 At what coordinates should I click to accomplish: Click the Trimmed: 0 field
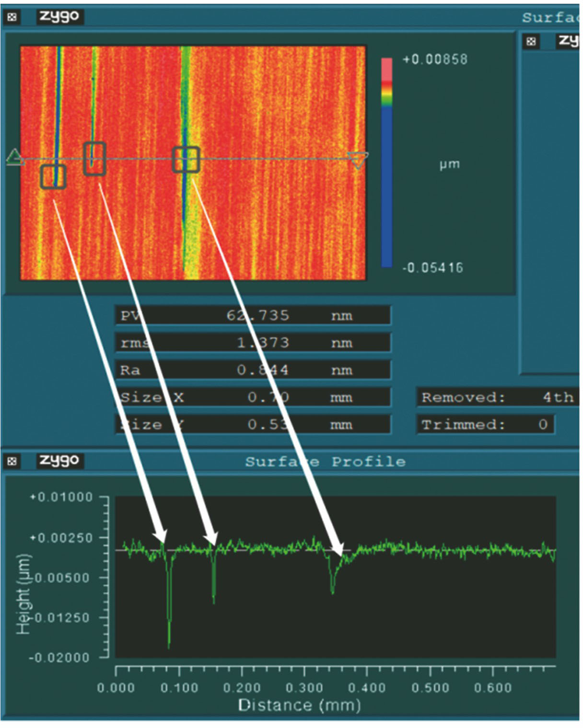[x=485, y=425]
